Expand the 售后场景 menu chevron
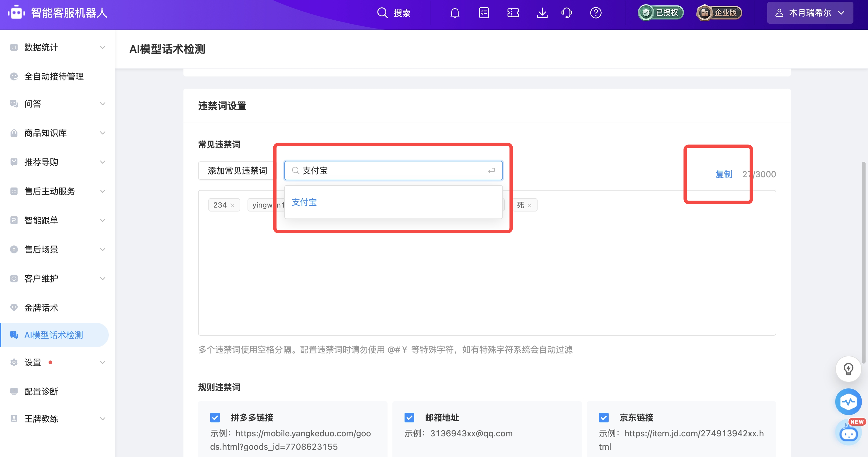 pyautogui.click(x=103, y=249)
